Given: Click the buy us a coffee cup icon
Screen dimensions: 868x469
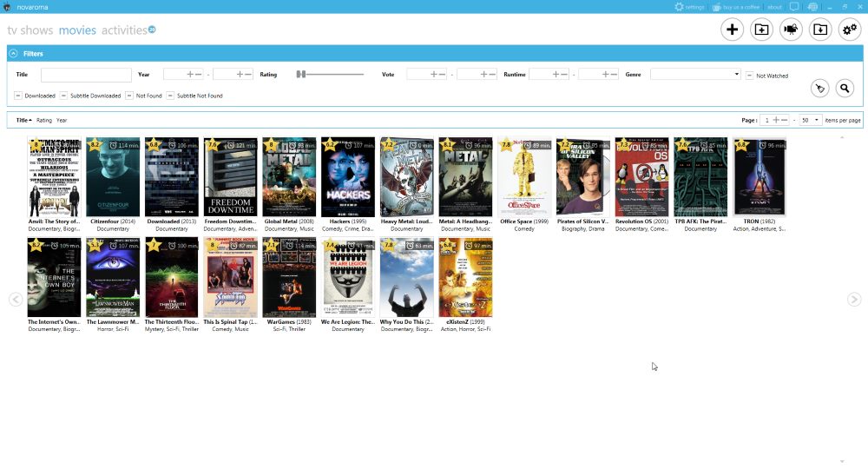Looking at the screenshot, I should (x=716, y=7).
